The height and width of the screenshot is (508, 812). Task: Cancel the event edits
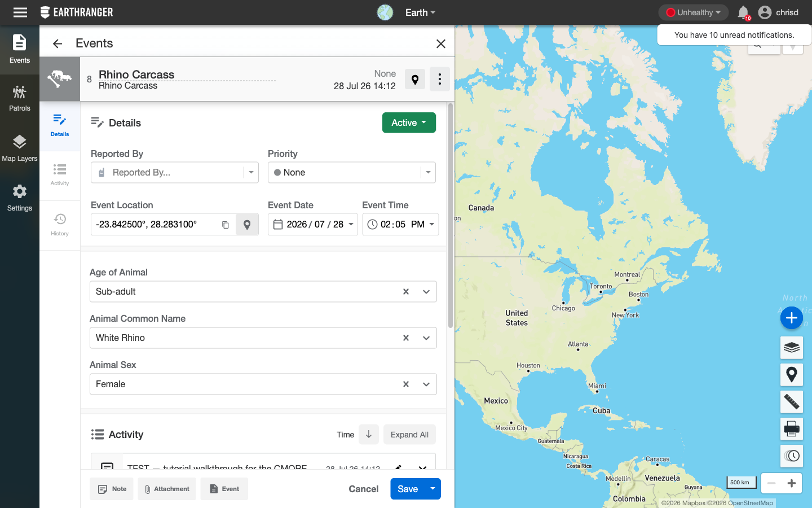tap(364, 489)
